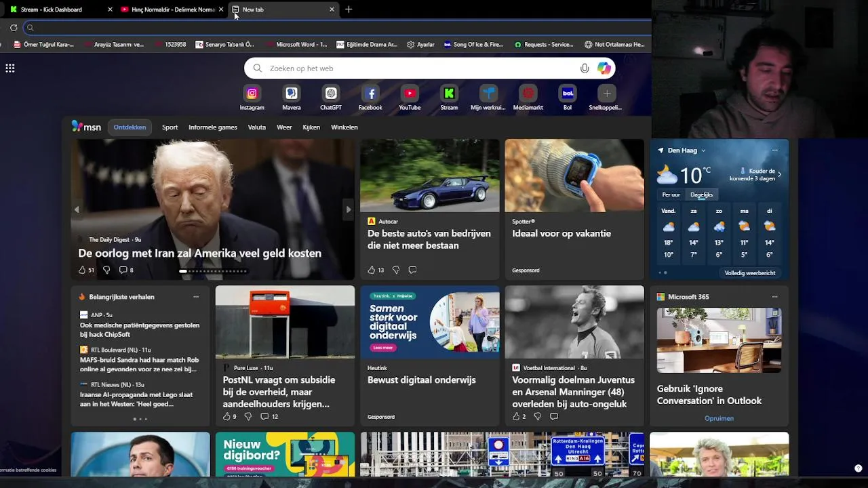
Task: Add a new quick link with the plus tile
Action: [607, 94]
